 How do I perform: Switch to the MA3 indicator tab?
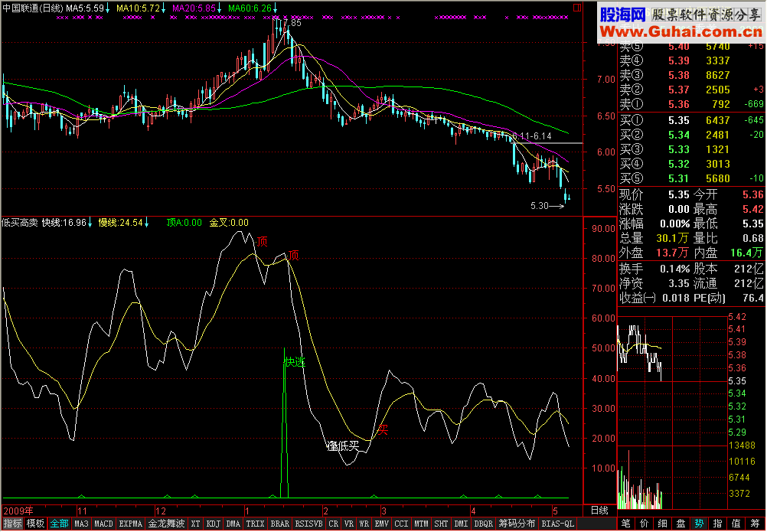[82, 524]
